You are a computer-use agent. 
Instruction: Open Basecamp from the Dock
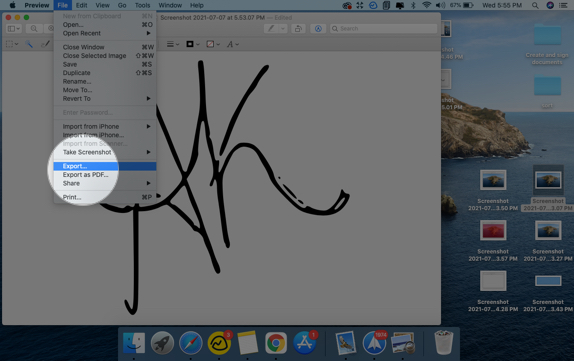point(219,343)
